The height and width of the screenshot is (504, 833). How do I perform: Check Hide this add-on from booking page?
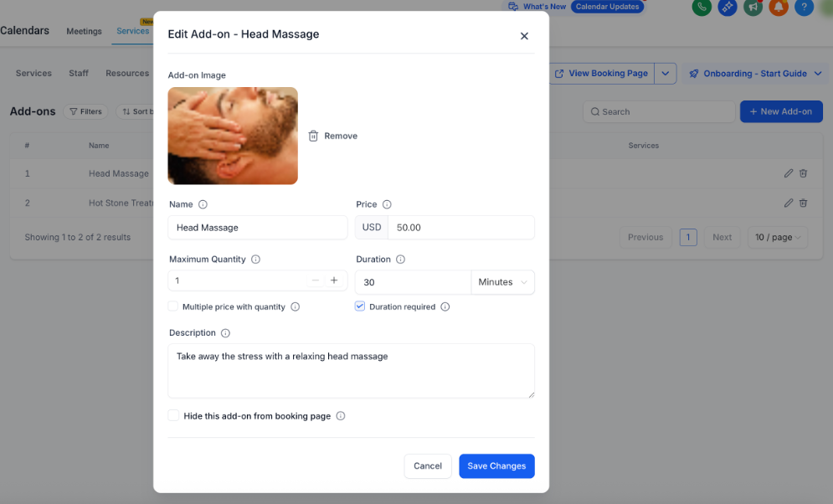(x=173, y=415)
